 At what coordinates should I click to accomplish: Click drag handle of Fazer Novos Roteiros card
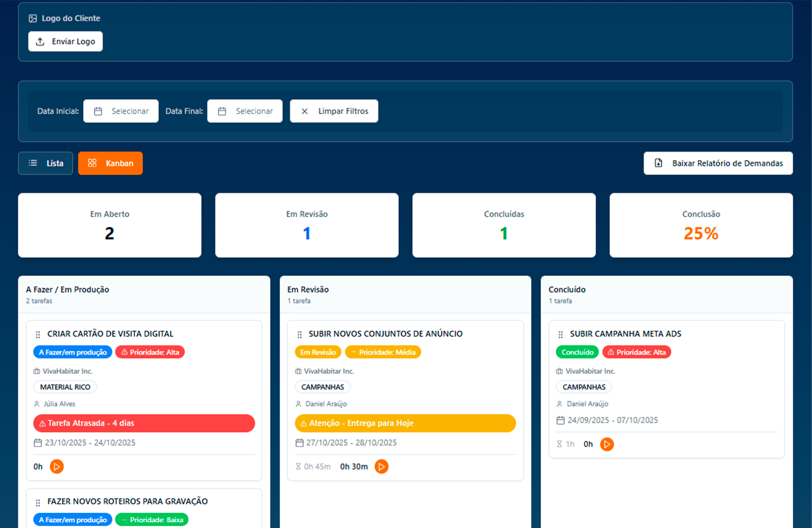[38, 503]
